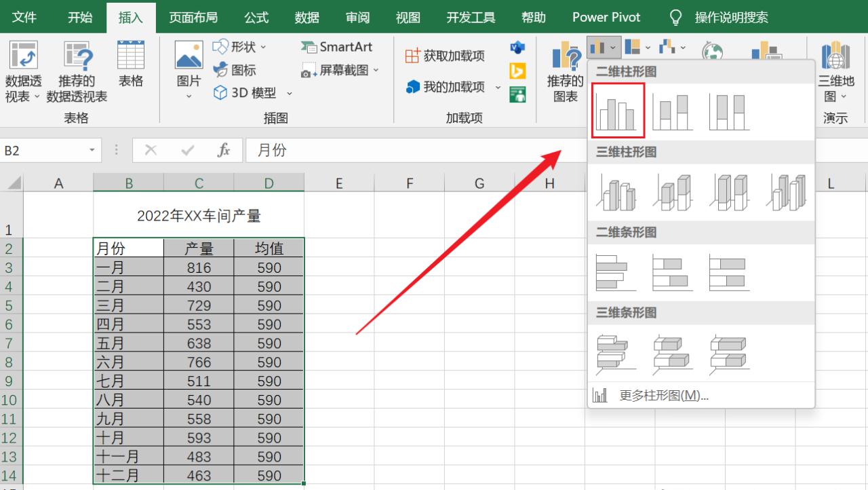Viewport: 868px width, 490px height.
Task: Click Get Add-ins (获取加载项)
Action: pyautogui.click(x=445, y=56)
